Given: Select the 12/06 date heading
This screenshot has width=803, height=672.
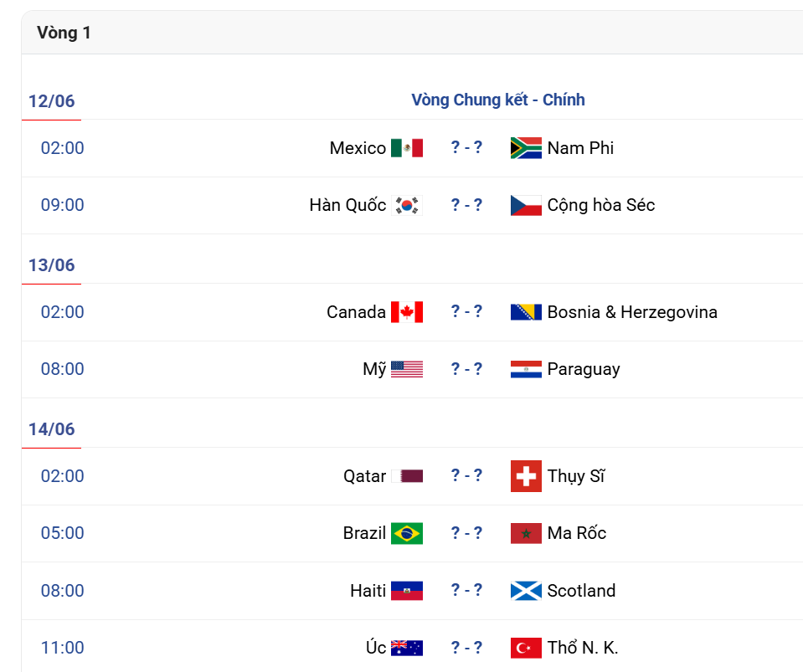Looking at the screenshot, I should [x=51, y=100].
